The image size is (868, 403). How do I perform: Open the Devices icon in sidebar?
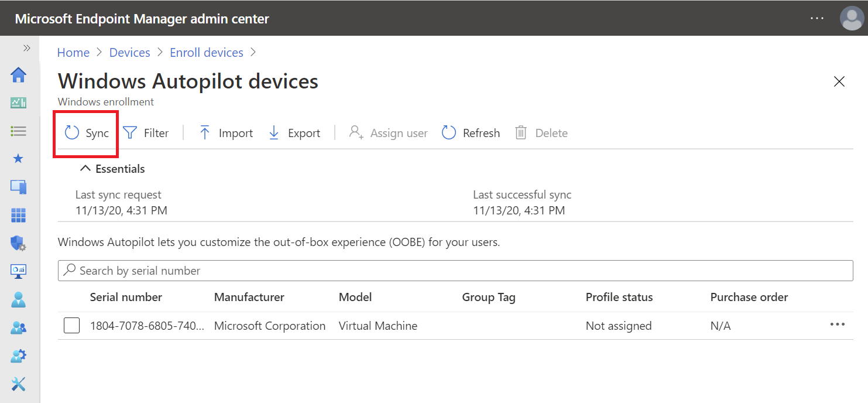[x=19, y=187]
